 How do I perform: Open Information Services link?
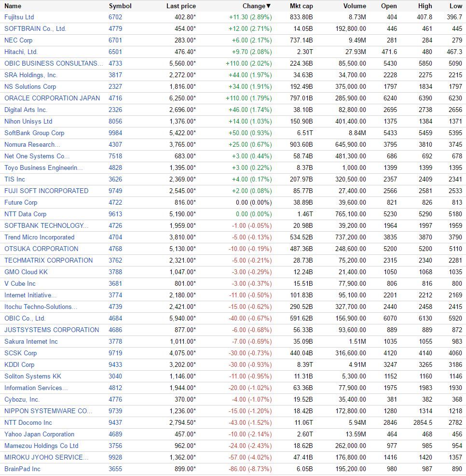36,388
